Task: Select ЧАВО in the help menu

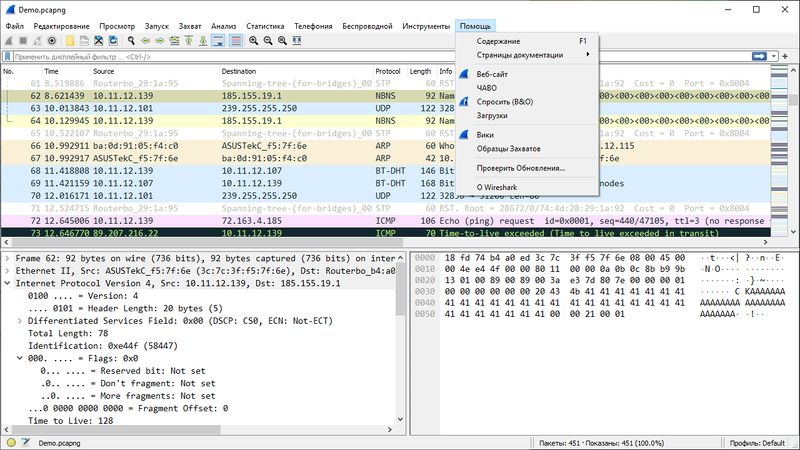Action: 527,88
